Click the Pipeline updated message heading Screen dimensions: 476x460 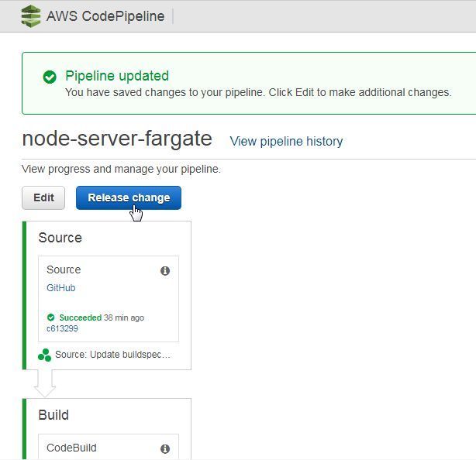(x=117, y=76)
